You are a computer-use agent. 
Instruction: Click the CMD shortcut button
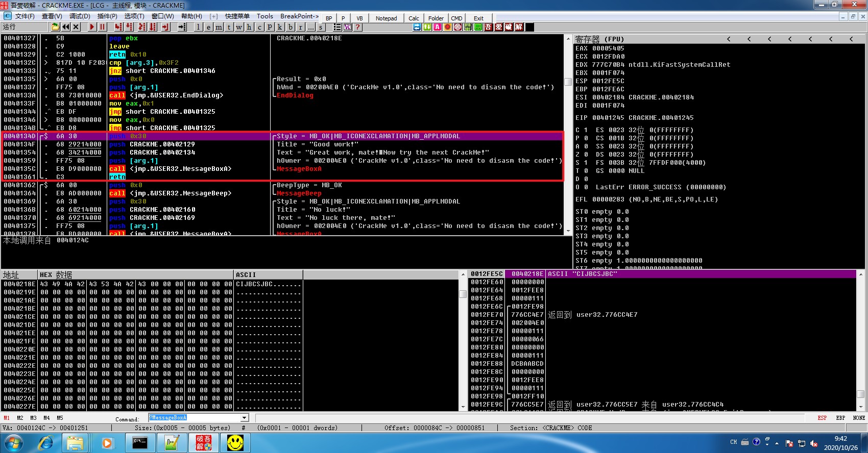click(x=456, y=18)
